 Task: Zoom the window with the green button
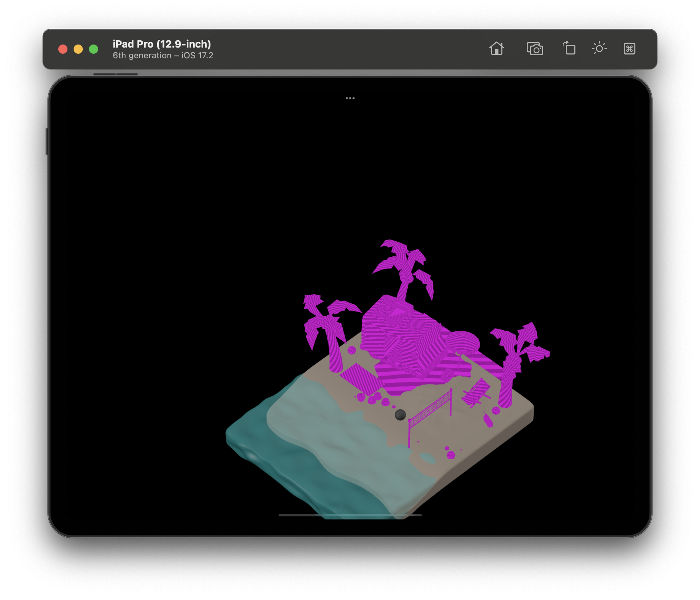[x=94, y=49]
